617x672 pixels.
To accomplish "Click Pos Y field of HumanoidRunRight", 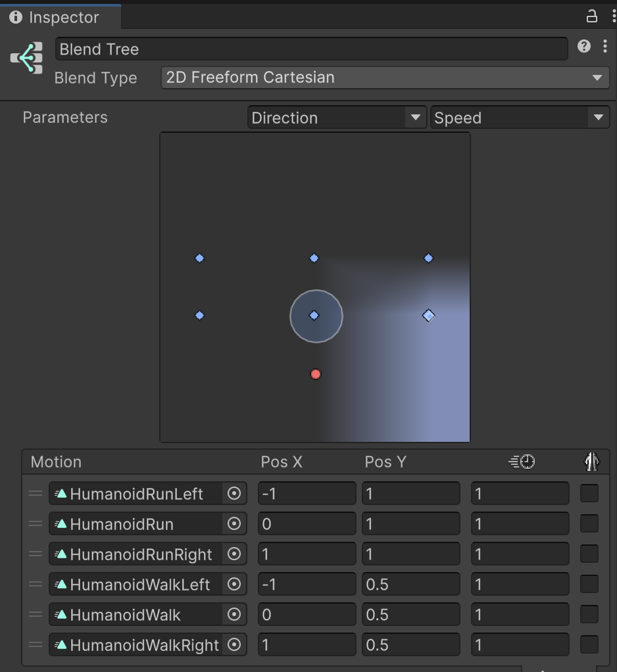I will (x=410, y=554).
